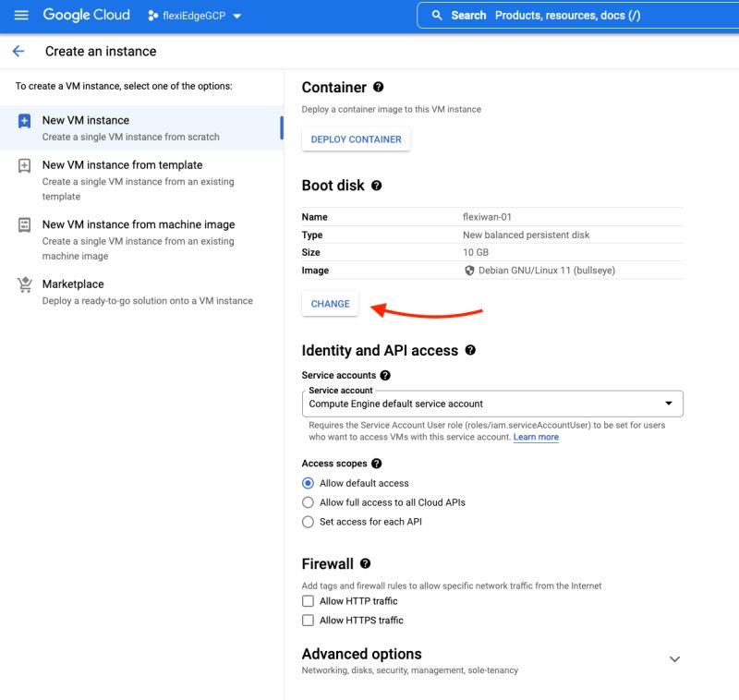Click the back arrow to leave instance creation

[x=18, y=52]
